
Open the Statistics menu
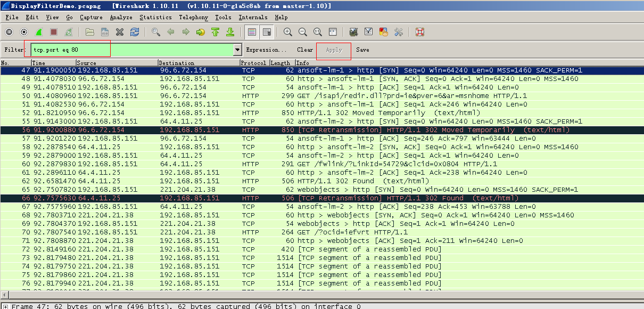coord(155,17)
